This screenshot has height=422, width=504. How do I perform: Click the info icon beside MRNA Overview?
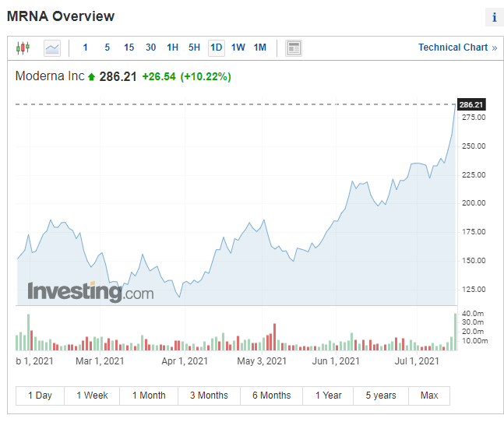tap(494, 17)
